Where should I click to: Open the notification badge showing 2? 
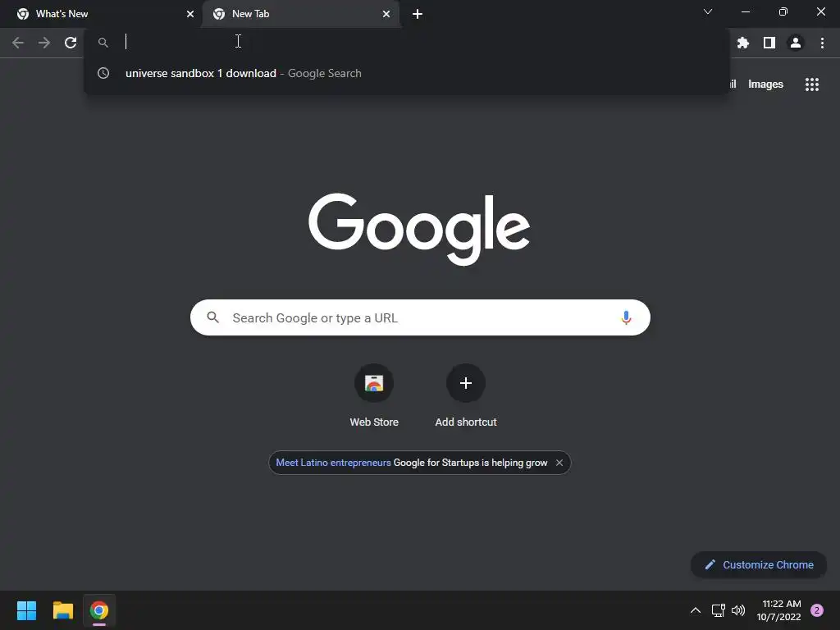(817, 610)
